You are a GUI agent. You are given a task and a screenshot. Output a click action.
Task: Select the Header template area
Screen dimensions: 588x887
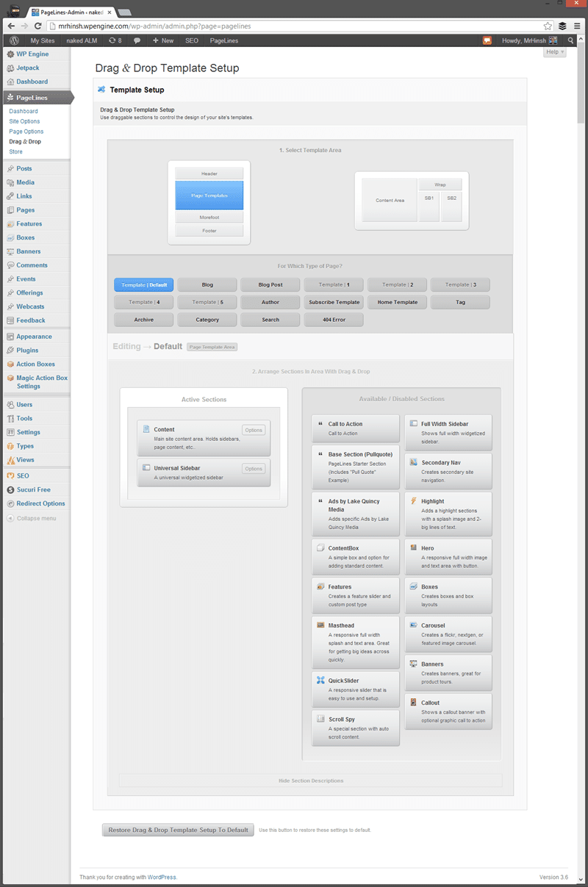[x=209, y=173]
